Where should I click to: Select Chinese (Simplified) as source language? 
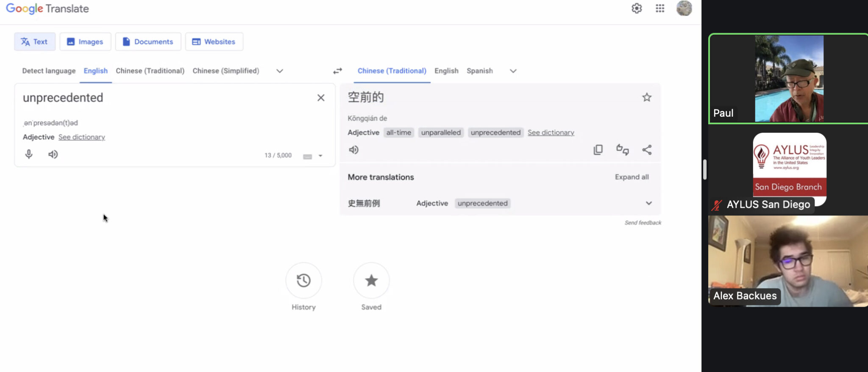tap(226, 71)
